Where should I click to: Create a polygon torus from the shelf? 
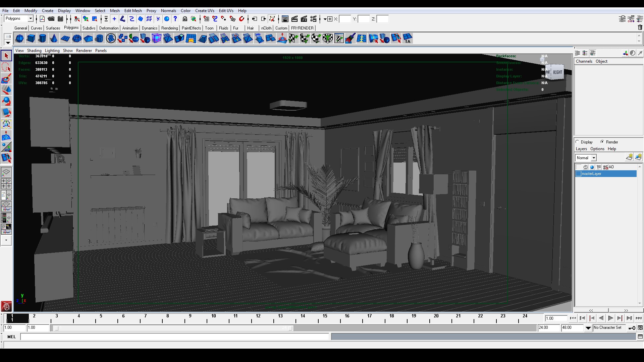pos(76,39)
